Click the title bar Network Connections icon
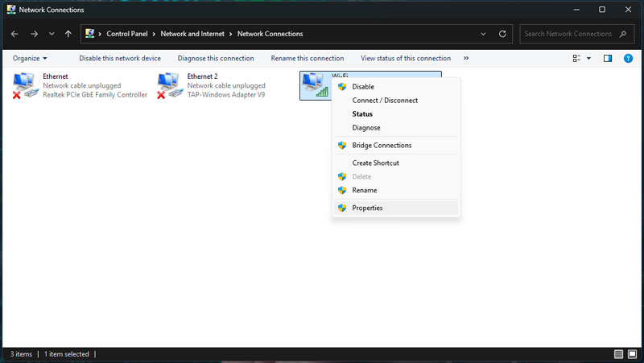The height and width of the screenshot is (363, 644). click(11, 9)
